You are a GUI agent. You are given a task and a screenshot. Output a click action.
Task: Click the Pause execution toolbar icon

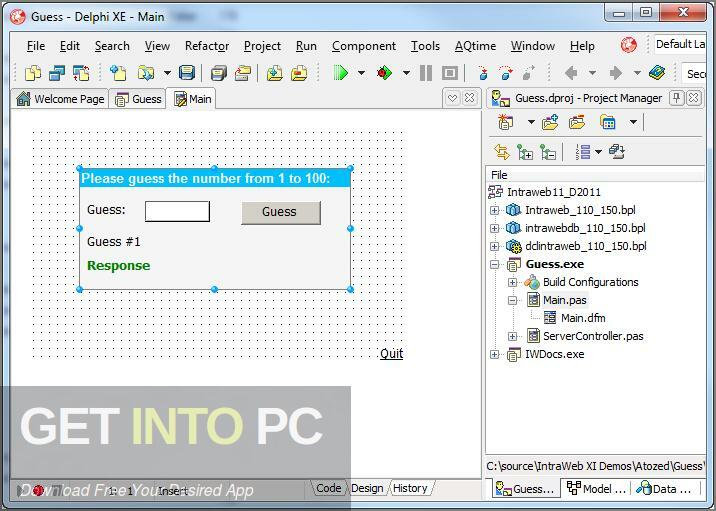click(426, 73)
